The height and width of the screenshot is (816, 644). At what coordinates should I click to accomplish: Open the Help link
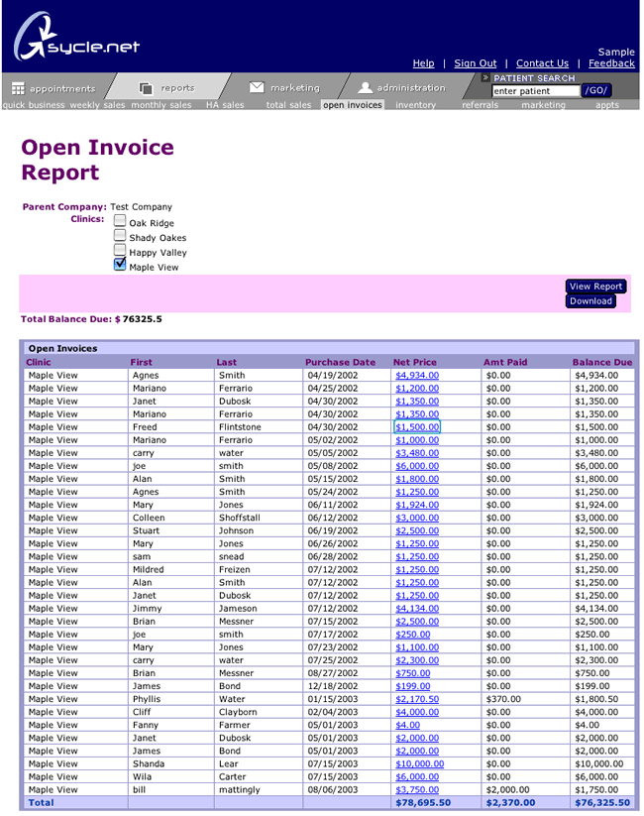423,63
